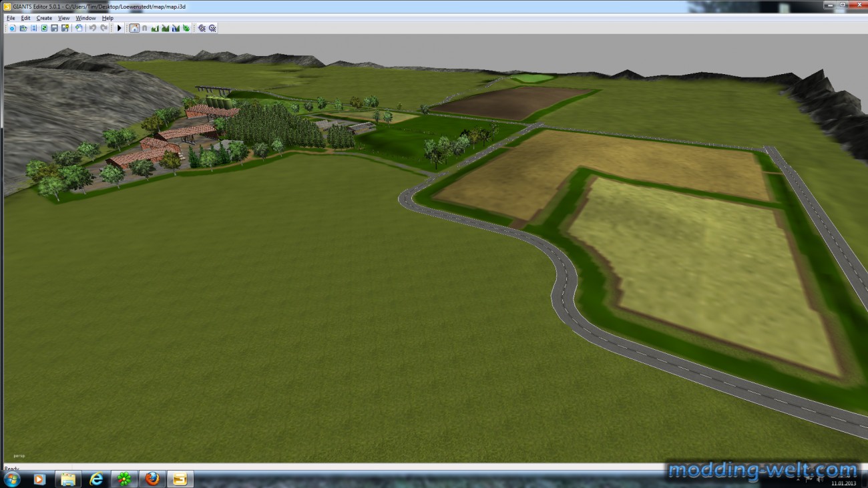Image resolution: width=868 pixels, height=488 pixels.
Task: Click the 'Ready' status bar text
Action: (x=11, y=468)
